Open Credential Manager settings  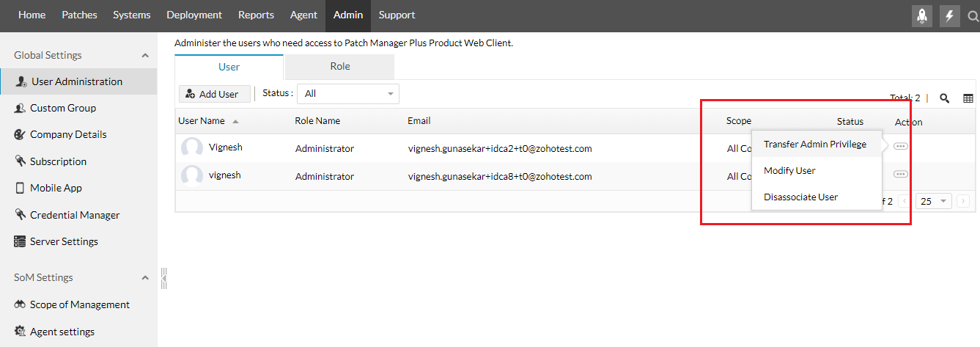pos(74,215)
